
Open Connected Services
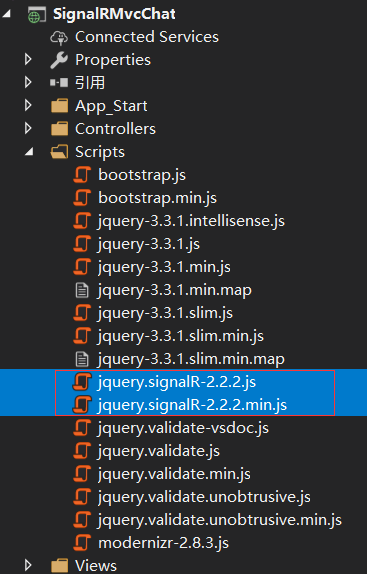coord(147,37)
